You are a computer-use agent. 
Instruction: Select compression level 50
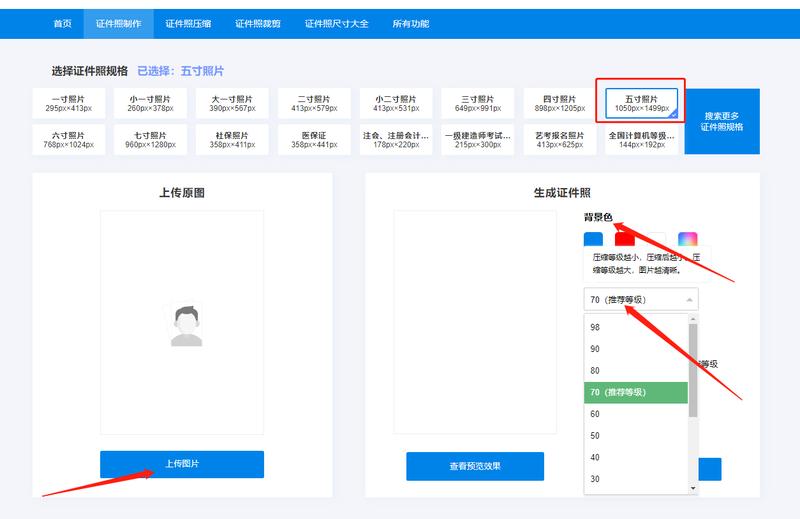[x=636, y=436]
